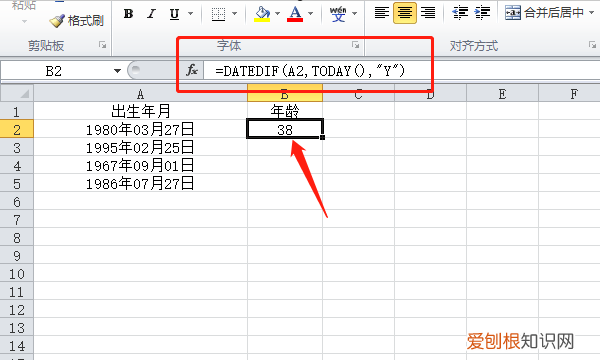Select column E header

(x=502, y=94)
